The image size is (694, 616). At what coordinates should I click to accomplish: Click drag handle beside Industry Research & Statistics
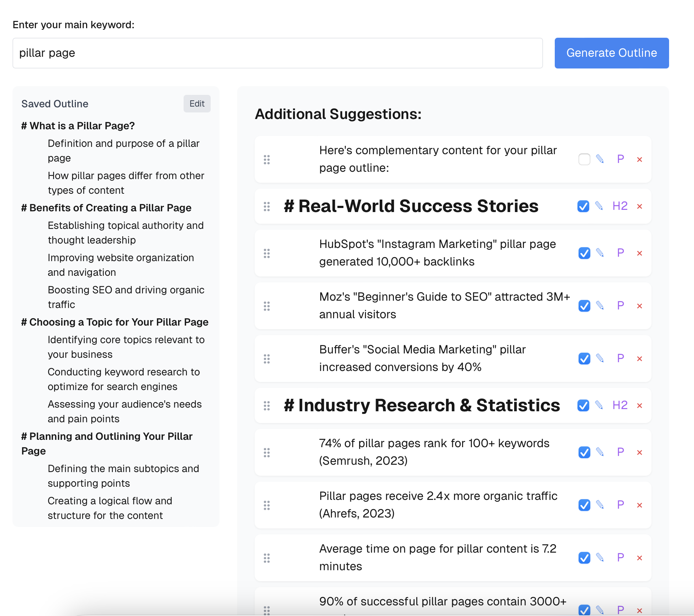coord(267,405)
